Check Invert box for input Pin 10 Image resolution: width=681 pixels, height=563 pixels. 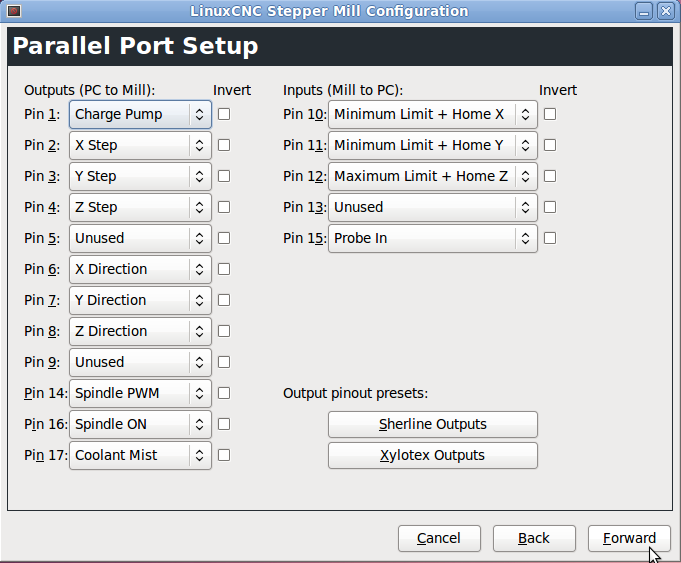point(550,114)
